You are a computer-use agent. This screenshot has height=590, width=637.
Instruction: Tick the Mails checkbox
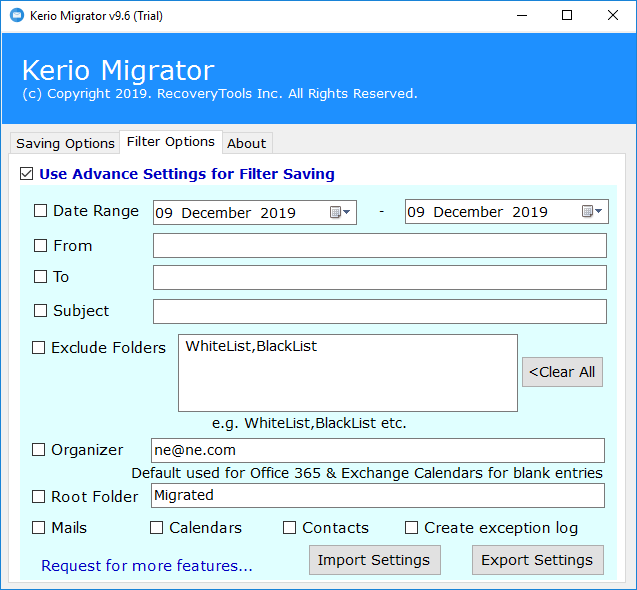(39, 527)
